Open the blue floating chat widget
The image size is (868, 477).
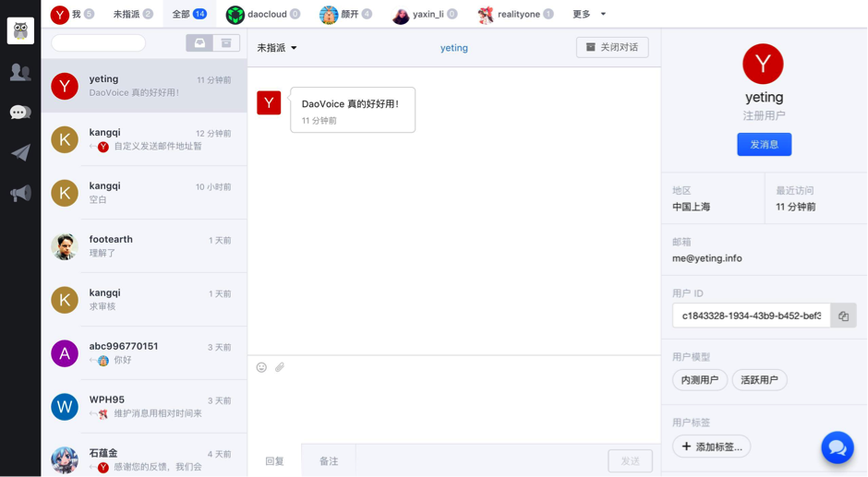(x=838, y=447)
